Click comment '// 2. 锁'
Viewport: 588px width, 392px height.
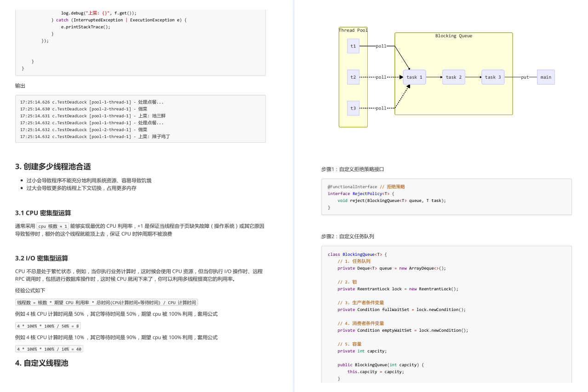(x=347, y=282)
